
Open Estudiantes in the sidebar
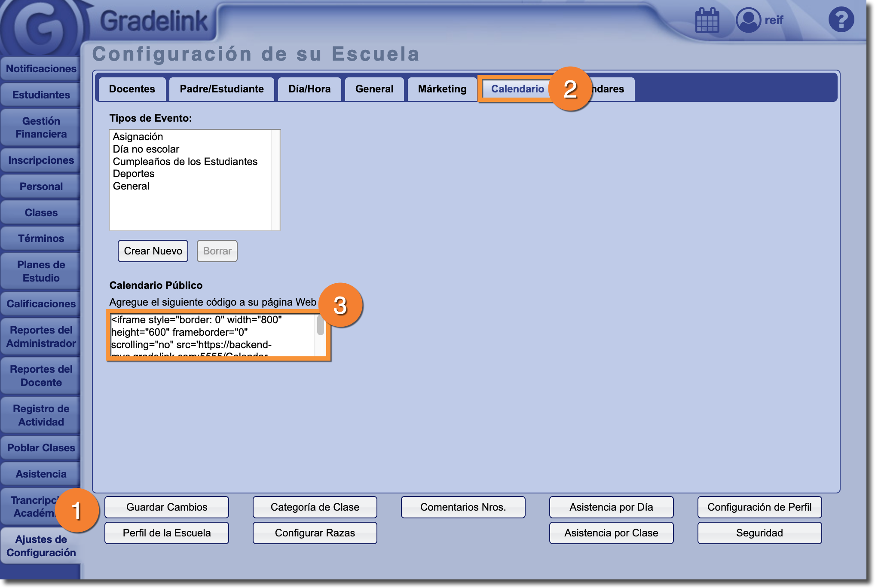(41, 95)
